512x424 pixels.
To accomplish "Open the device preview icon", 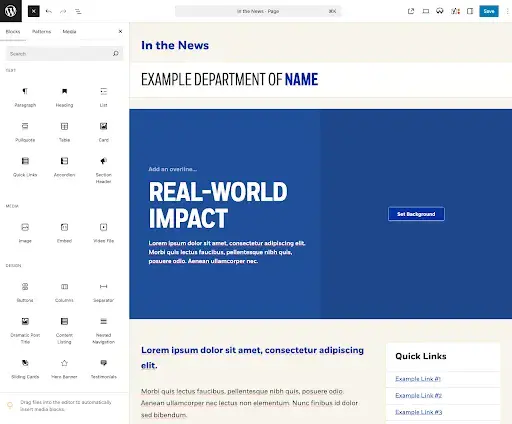I will pos(426,11).
